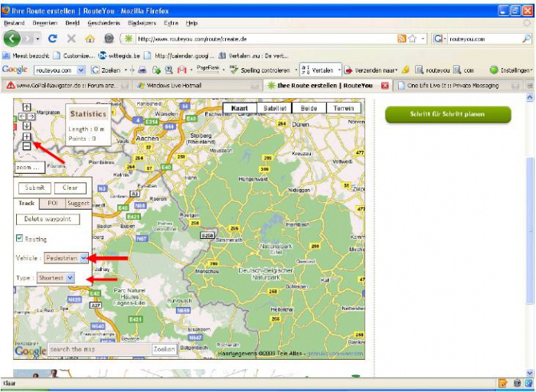
Task: Click the Clear button
Action: 70,188
